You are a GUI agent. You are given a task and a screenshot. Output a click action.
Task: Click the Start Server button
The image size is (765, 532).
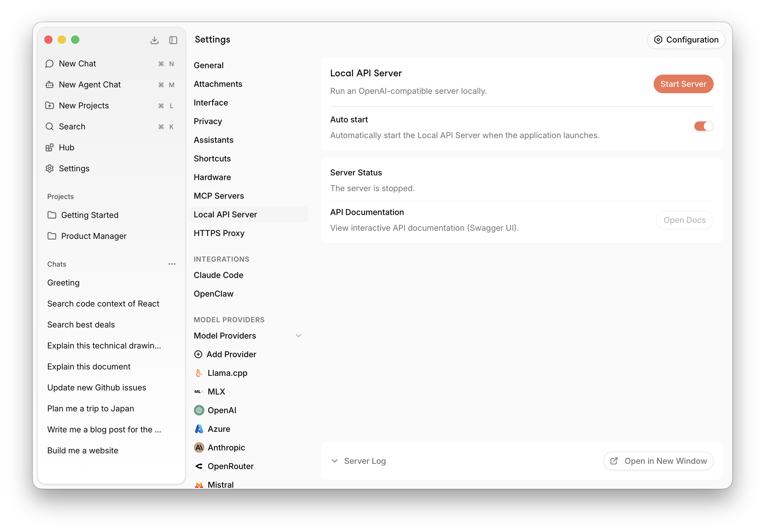tap(683, 84)
